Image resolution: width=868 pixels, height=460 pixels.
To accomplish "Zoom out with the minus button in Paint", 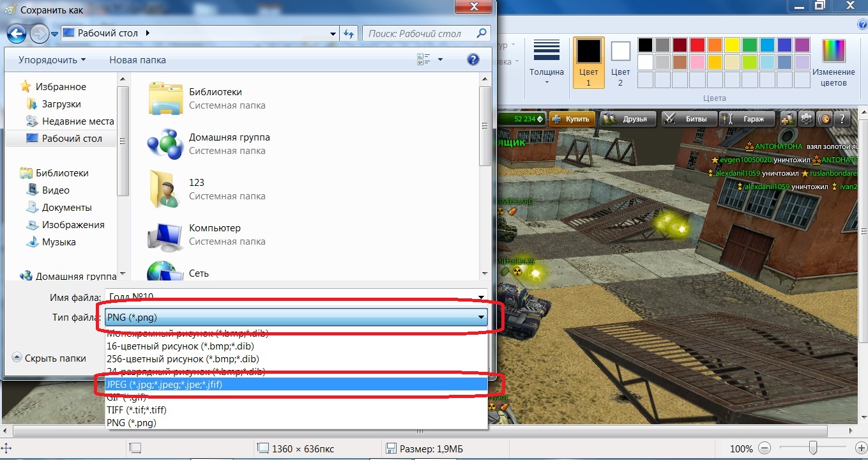I will [765, 448].
